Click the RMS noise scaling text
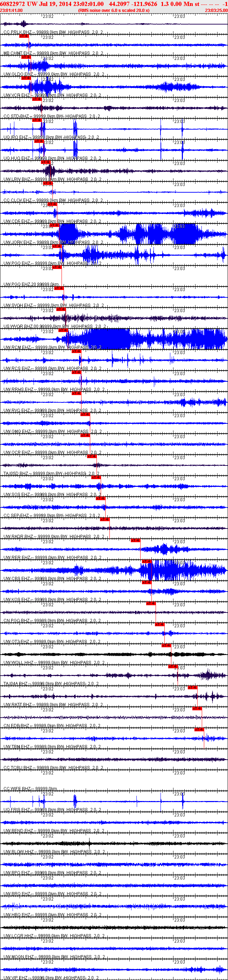Screen dimensions: 228x980 point(114,10)
